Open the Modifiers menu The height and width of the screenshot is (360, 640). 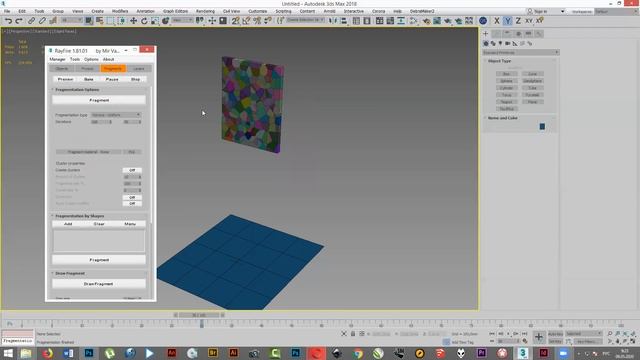point(120,11)
